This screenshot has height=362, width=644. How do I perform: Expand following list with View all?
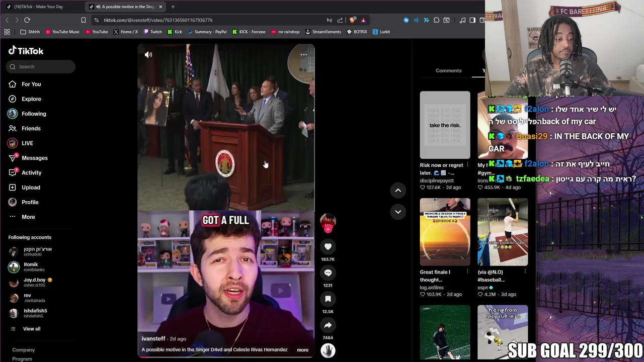point(31,329)
